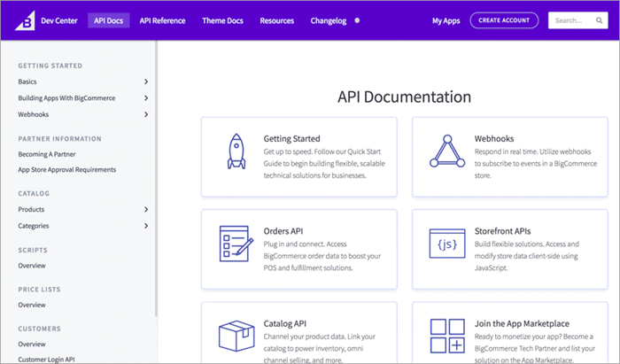The height and width of the screenshot is (364, 620).
Task: Open the Theme Docs tab
Action: 222,21
